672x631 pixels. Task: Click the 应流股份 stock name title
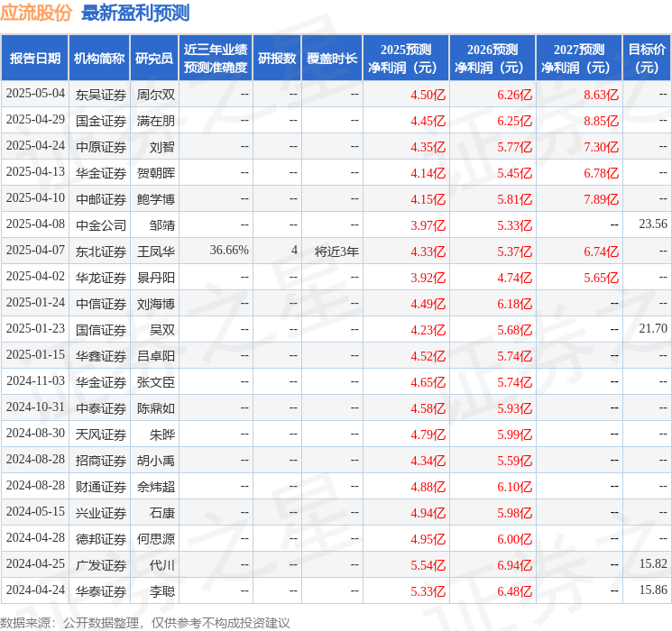(x=37, y=13)
